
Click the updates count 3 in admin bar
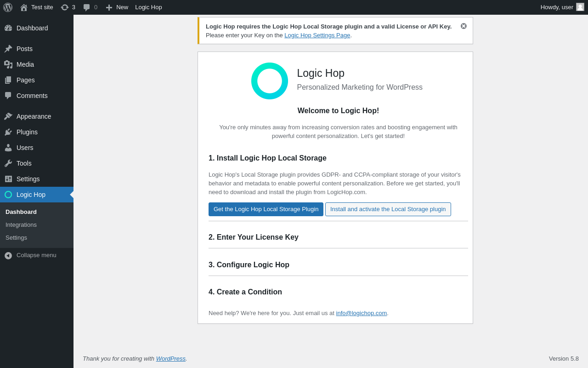73,7
